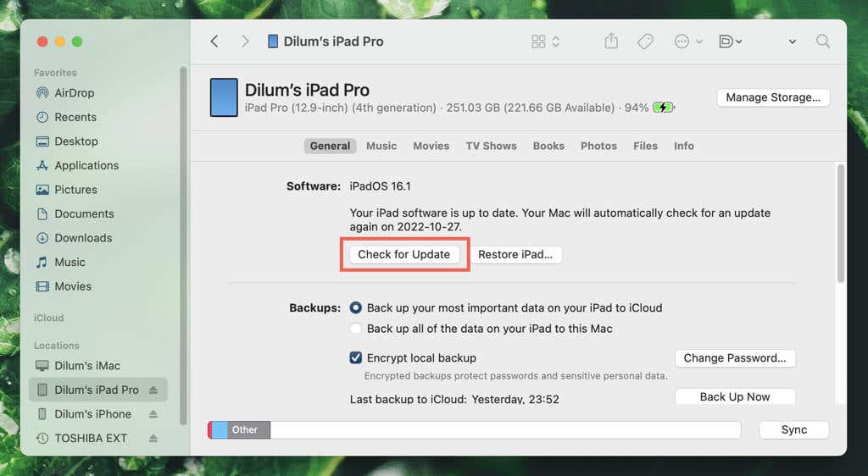Go back with the left chevron
The height and width of the screenshot is (476, 868).
point(214,42)
